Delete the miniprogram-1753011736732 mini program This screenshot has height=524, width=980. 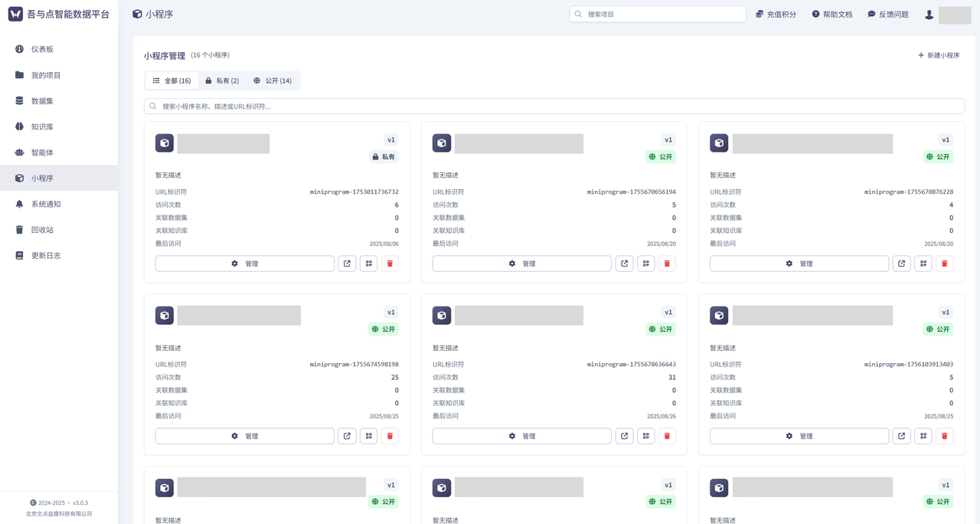coord(390,264)
